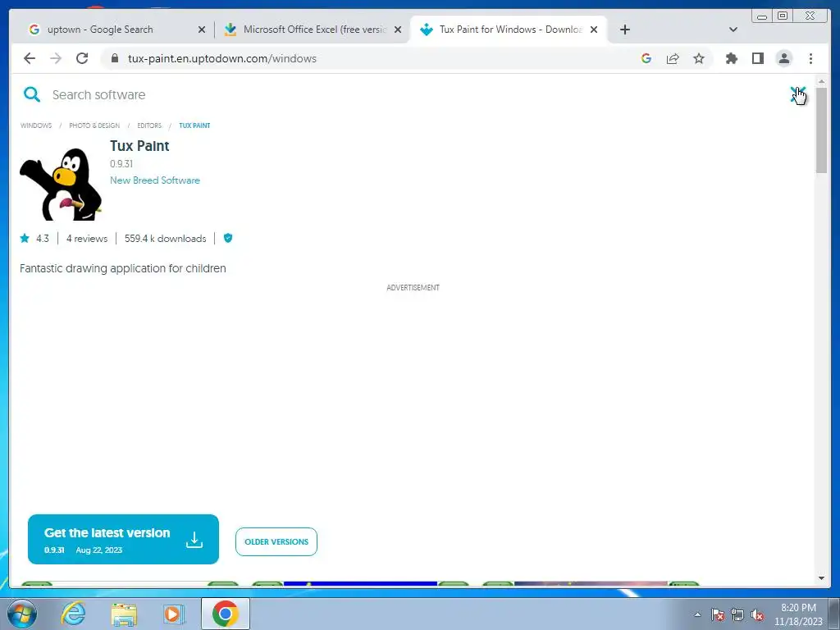Switch to the Microsoft Office Excel tab
Viewport: 840px width, 630px height.
pos(313,30)
